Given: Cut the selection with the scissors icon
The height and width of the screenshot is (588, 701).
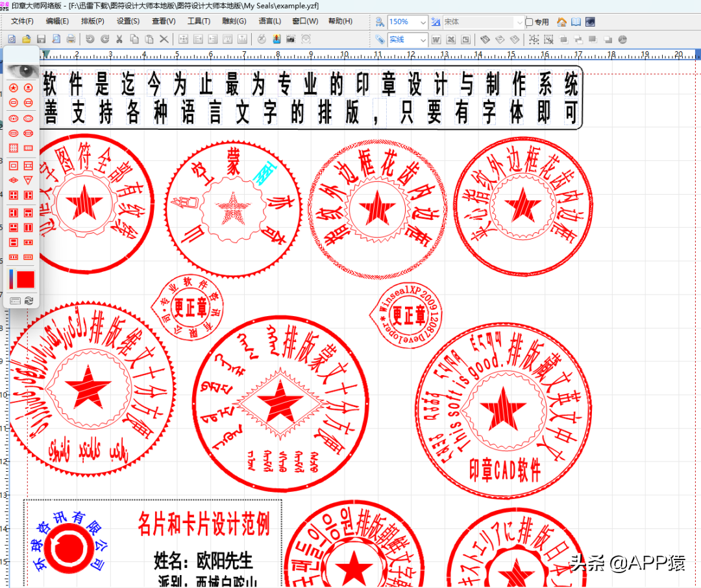Looking at the screenshot, I should point(119,40).
